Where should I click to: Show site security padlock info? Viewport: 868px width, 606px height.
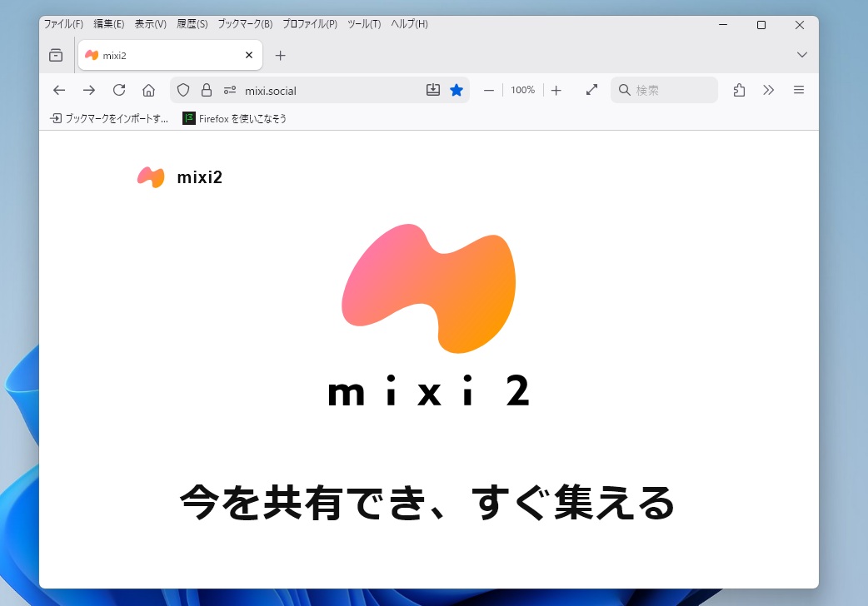[x=207, y=90]
